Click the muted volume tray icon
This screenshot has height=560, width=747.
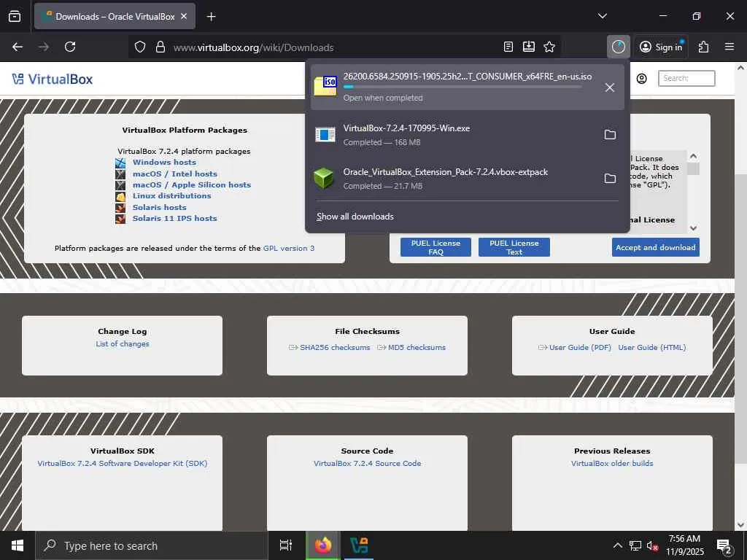tap(653, 545)
